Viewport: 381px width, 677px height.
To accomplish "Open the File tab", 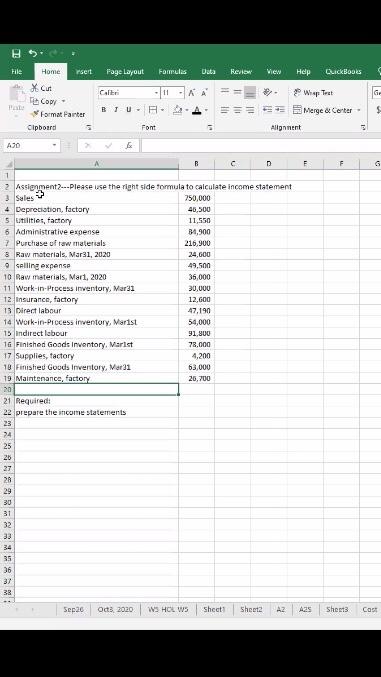I will tap(17, 72).
